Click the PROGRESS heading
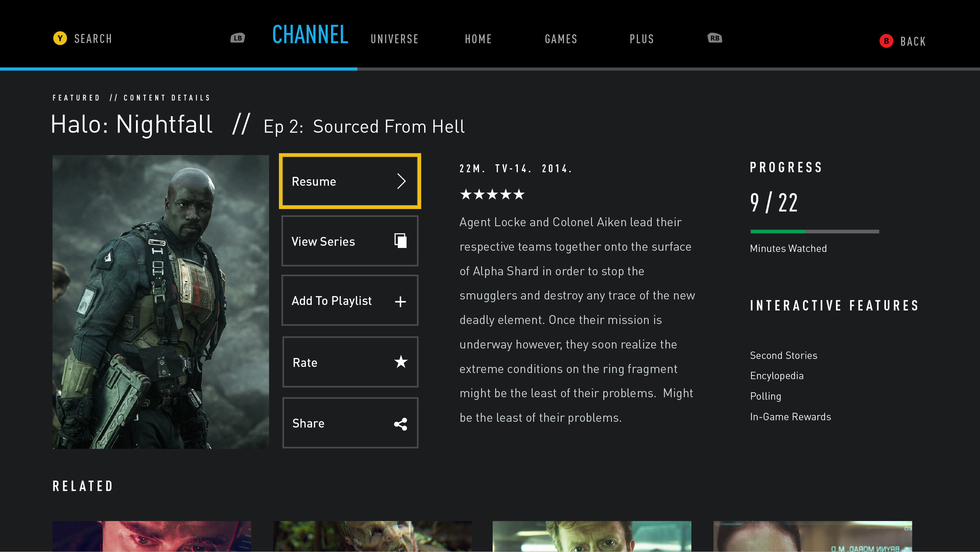The height and width of the screenshot is (552, 980). click(786, 168)
